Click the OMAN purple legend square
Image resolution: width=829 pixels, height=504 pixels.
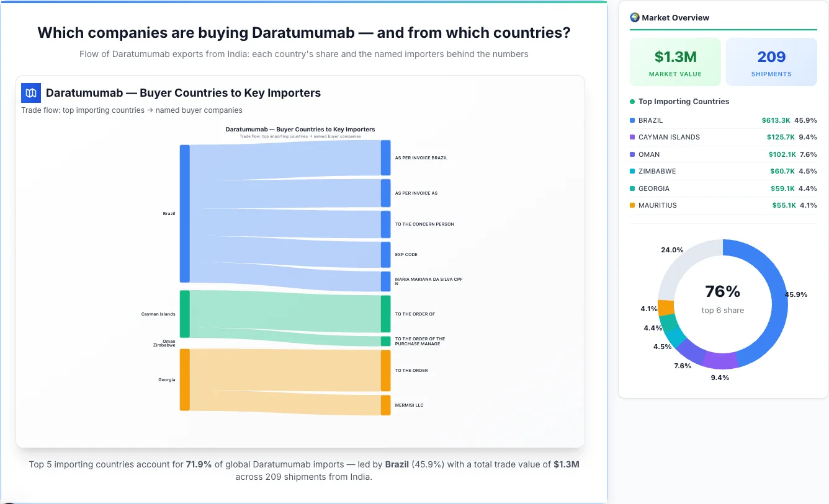632,154
